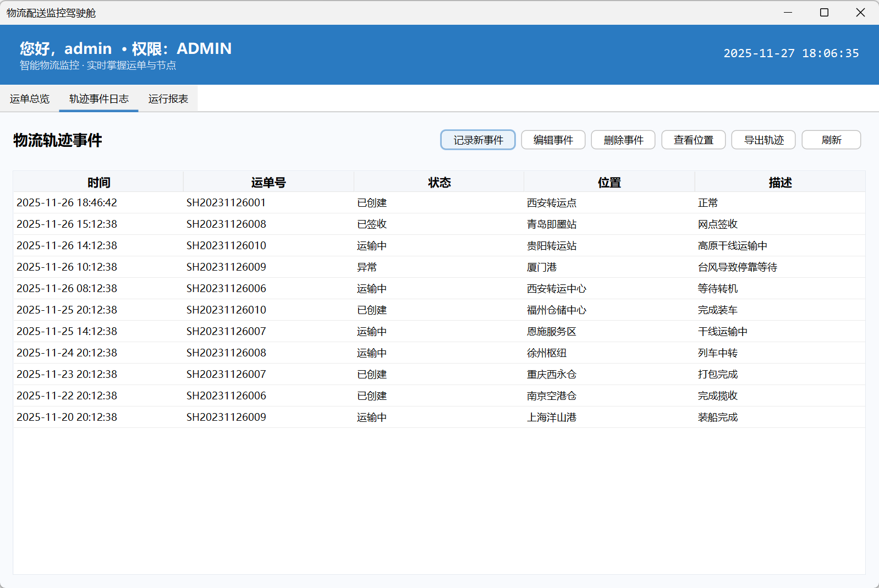Sort by the 运单号 column header
This screenshot has width=879, height=588.
(268, 182)
